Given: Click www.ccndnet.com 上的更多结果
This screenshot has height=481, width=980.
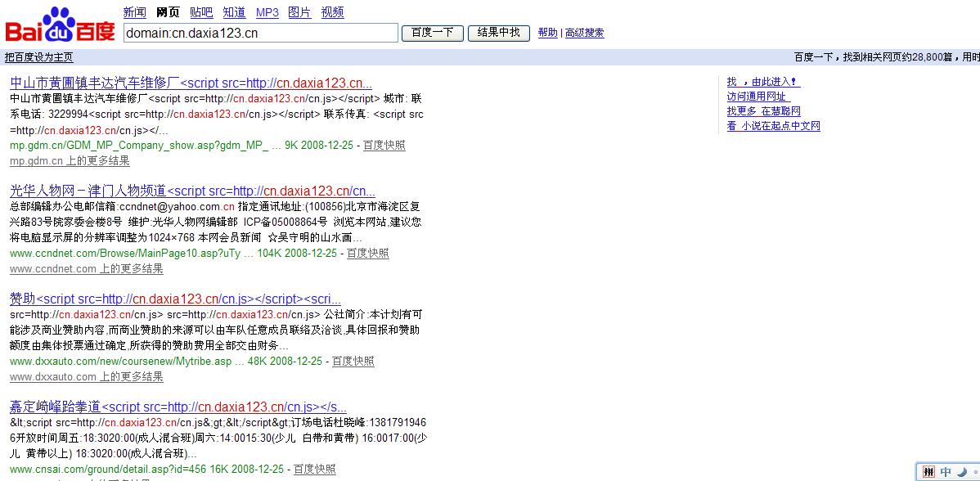Looking at the screenshot, I should (87, 268).
